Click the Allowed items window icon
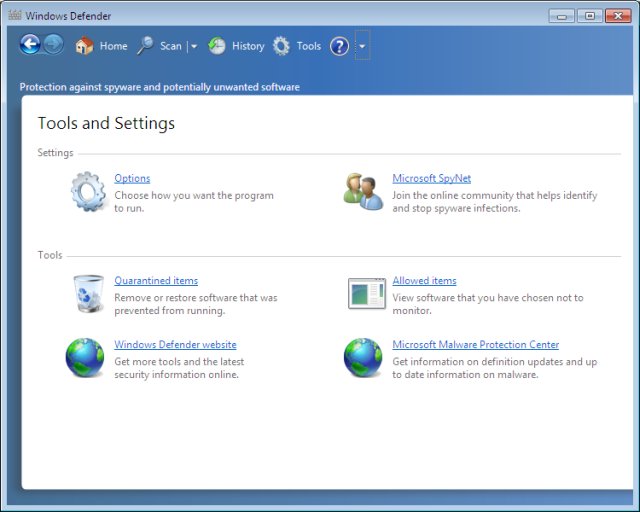This screenshot has height=512, width=640. click(x=365, y=293)
